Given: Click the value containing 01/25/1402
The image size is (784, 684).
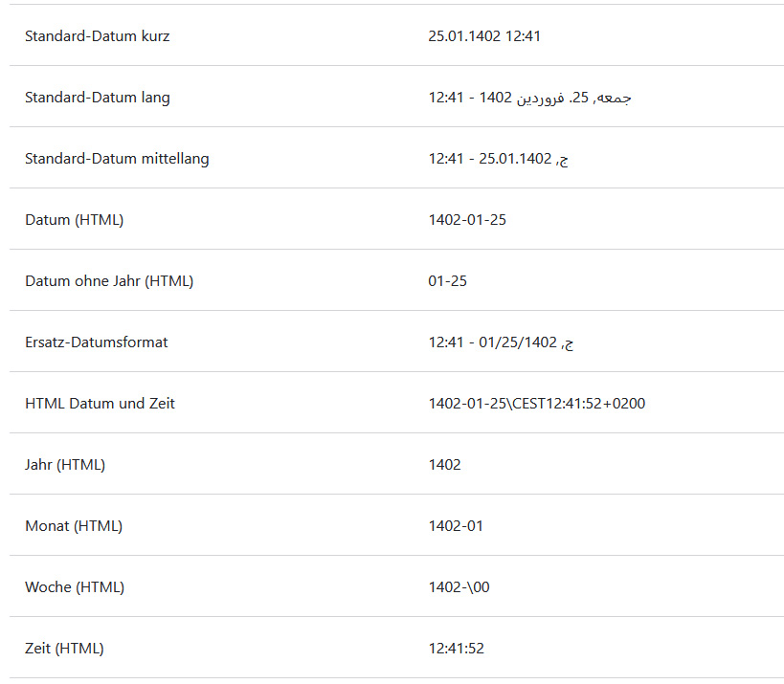Looking at the screenshot, I should coord(501,342).
